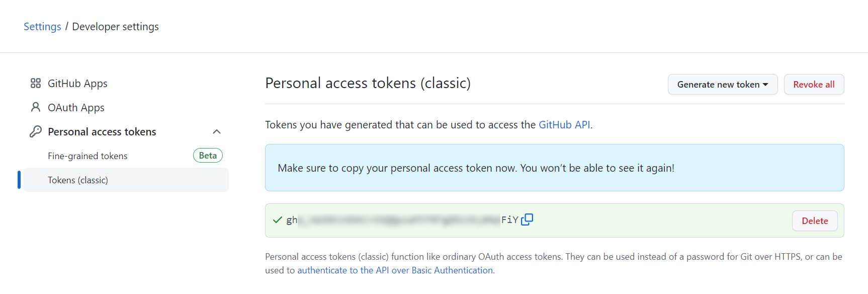Copy the token with the clipboard icon
The height and width of the screenshot is (294, 868).
[527, 219]
